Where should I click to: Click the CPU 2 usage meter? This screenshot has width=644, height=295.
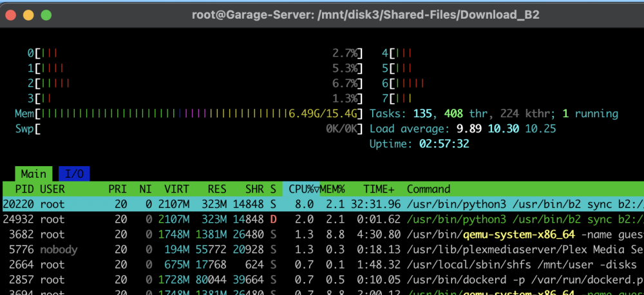pyautogui.click(x=195, y=83)
